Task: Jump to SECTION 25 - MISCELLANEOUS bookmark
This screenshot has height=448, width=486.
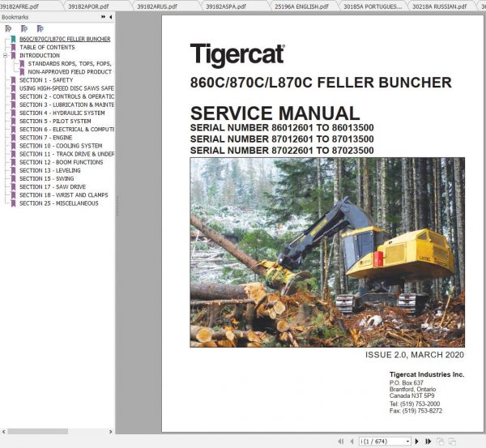Action: [59, 203]
